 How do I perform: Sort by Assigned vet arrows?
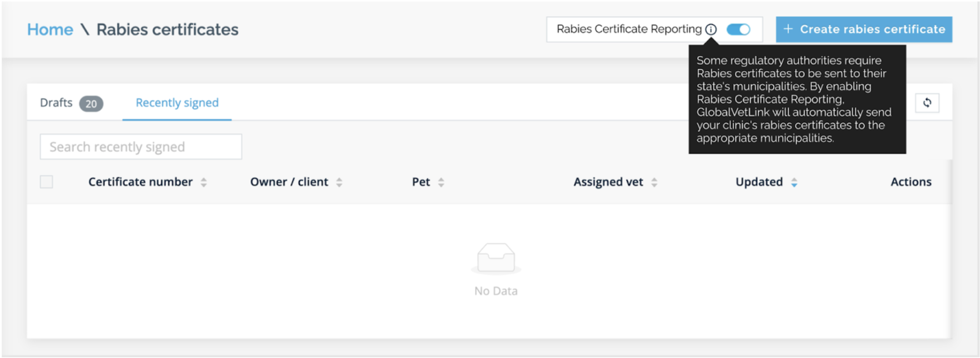coord(654,182)
